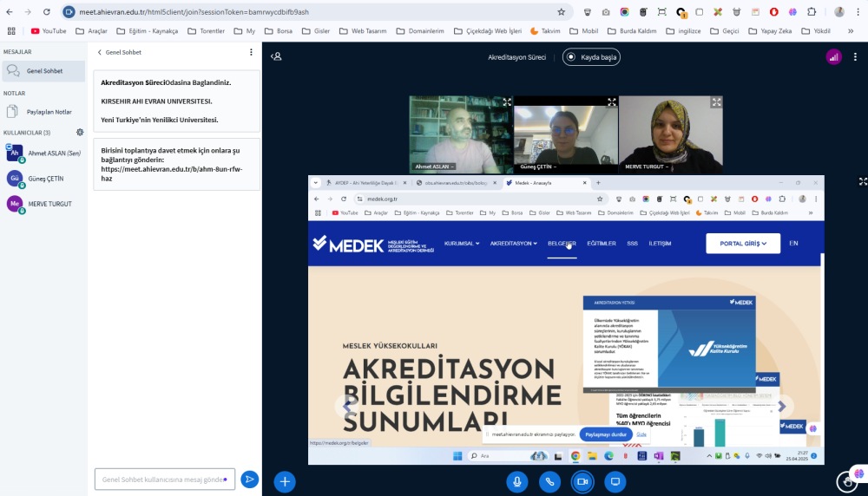The height and width of the screenshot is (496, 868).
Task: Toggle the user list panel icon
Action: click(x=276, y=56)
